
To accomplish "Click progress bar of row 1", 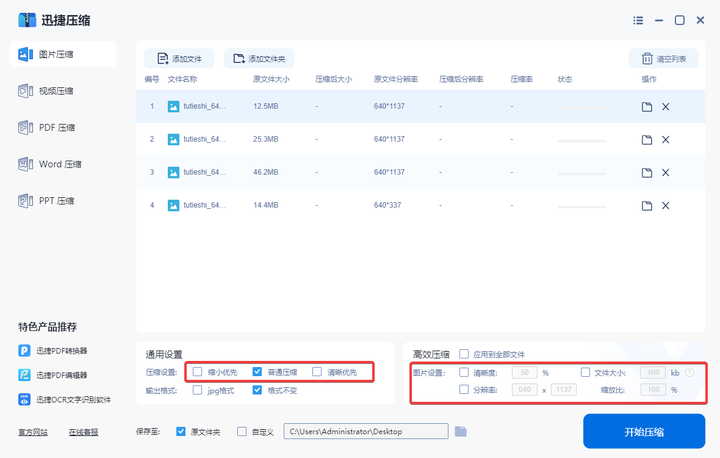I will pos(582,108).
